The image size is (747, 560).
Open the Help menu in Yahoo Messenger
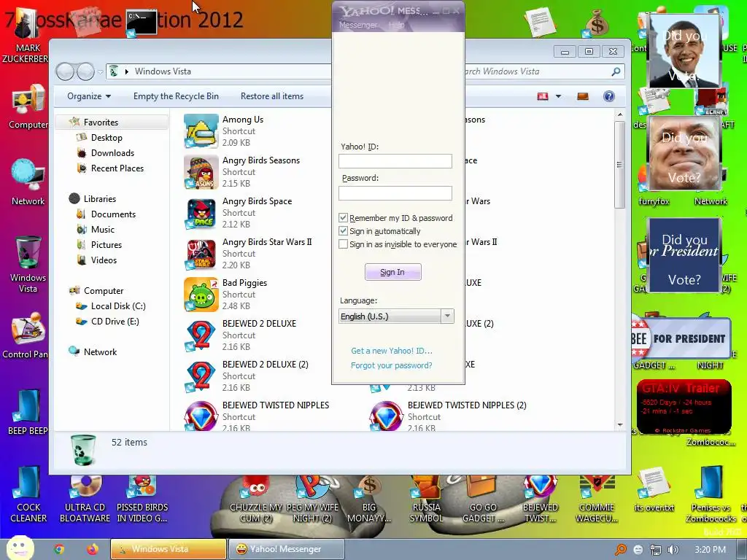click(396, 25)
